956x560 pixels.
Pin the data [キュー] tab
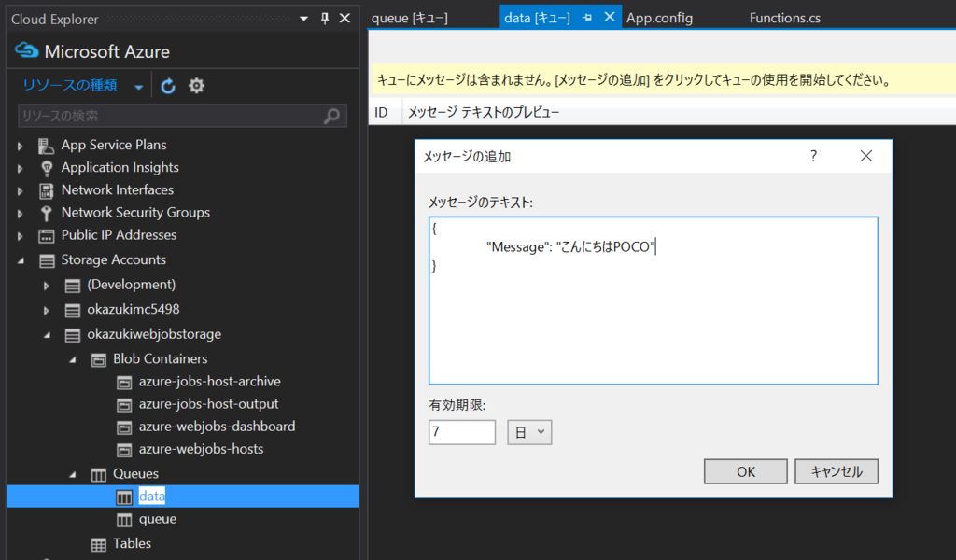pyautogui.click(x=587, y=18)
